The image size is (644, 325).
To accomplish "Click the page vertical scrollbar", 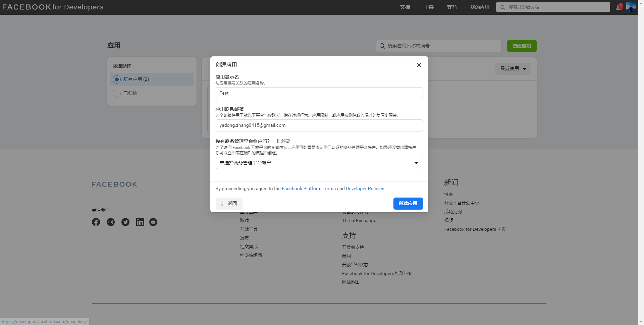I will pos(641,162).
